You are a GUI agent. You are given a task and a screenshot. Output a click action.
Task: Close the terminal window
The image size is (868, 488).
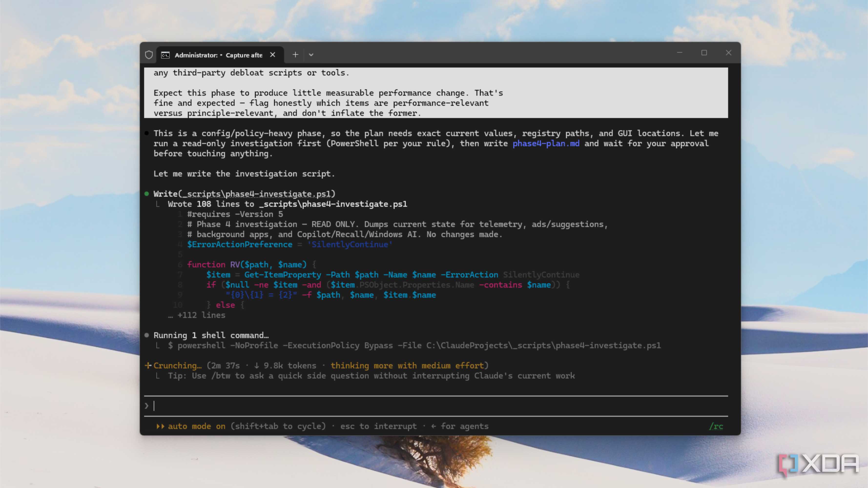[x=728, y=53]
